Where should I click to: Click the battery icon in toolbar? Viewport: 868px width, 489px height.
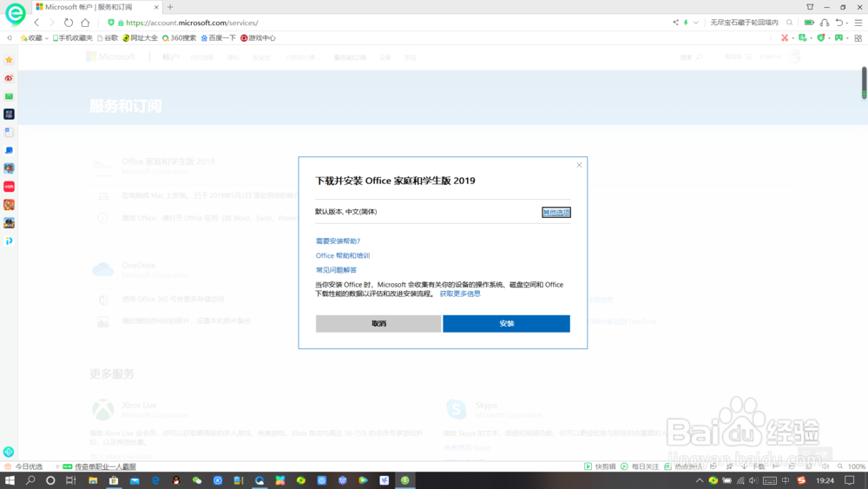coord(809,23)
